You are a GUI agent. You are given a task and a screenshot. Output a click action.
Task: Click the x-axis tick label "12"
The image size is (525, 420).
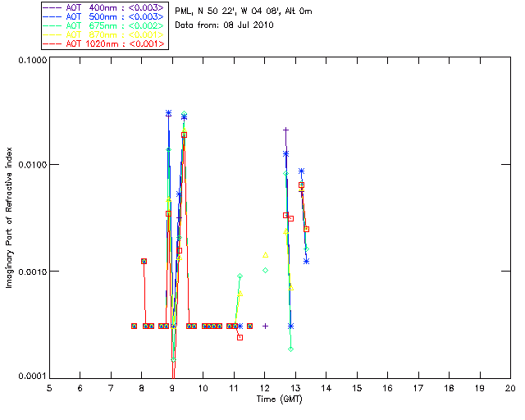264,388
